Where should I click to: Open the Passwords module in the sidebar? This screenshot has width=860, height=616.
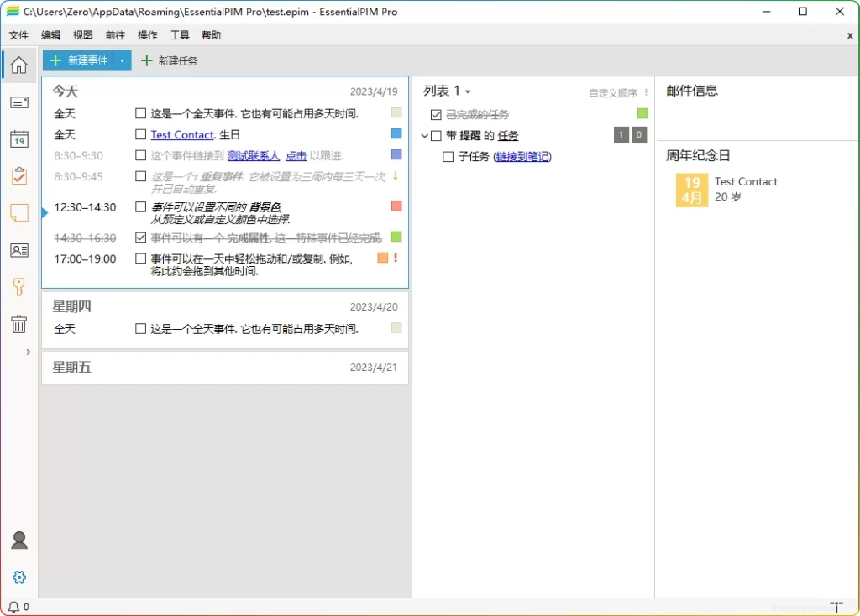point(18,287)
